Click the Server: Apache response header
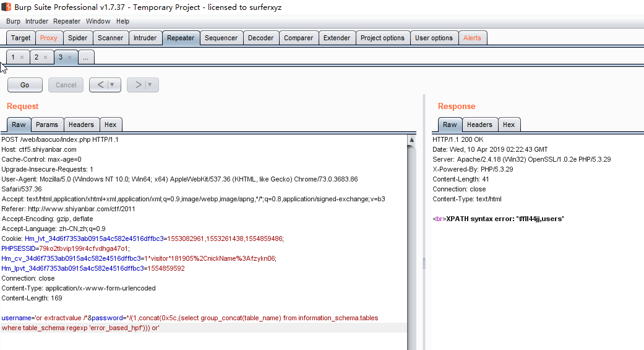The height and width of the screenshot is (350, 644). coord(522,159)
